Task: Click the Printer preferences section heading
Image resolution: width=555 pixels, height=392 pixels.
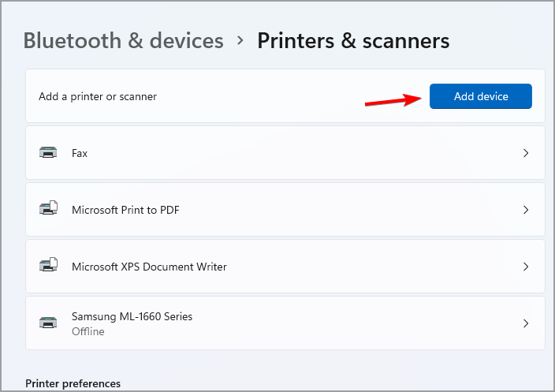Action: tap(73, 383)
